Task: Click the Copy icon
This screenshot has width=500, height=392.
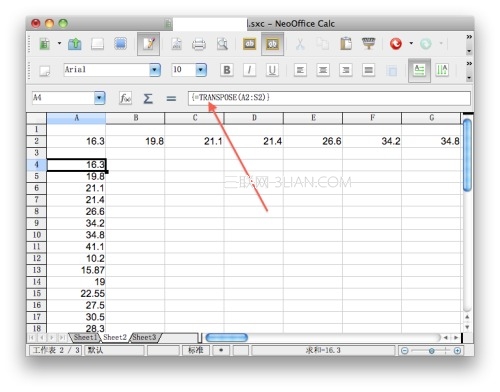Action: 322,44
